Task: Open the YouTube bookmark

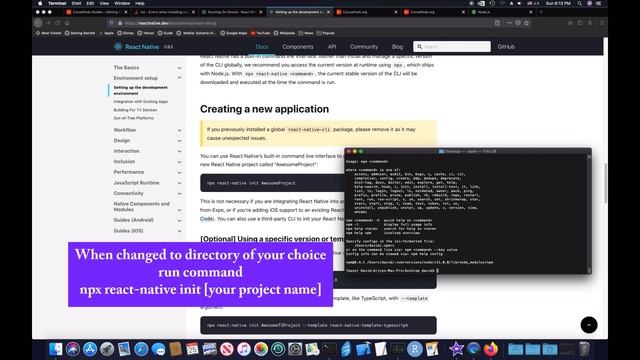Action: pyautogui.click(x=260, y=33)
